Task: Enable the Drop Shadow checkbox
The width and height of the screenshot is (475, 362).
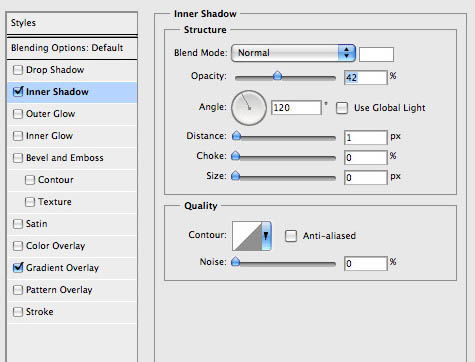Action: 18,70
